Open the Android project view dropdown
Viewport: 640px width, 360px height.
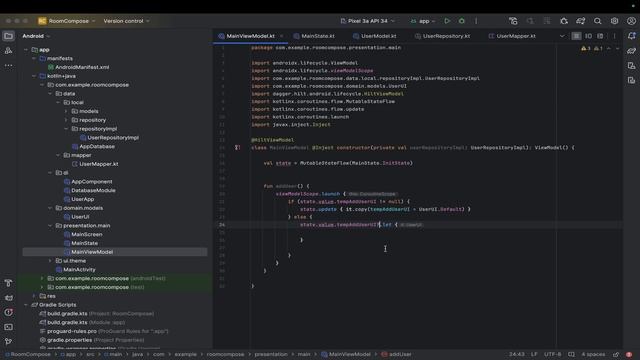tap(36, 36)
